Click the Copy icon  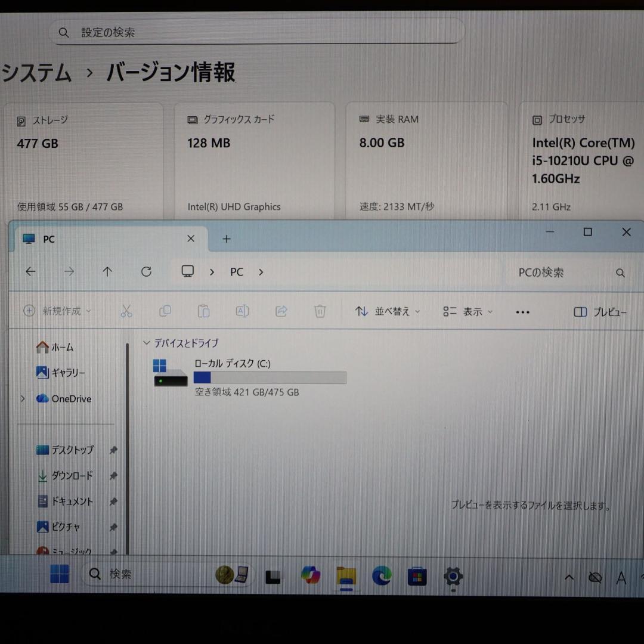[x=165, y=311]
